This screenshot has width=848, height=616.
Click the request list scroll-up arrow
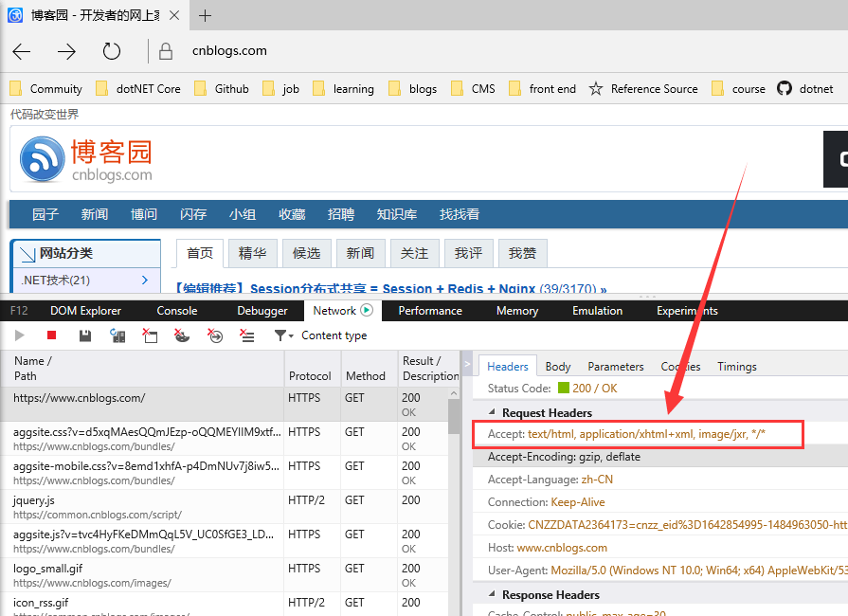pyautogui.click(x=454, y=393)
